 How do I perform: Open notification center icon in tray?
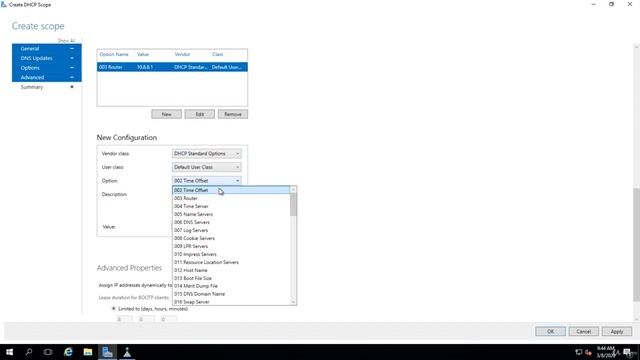[627, 352]
